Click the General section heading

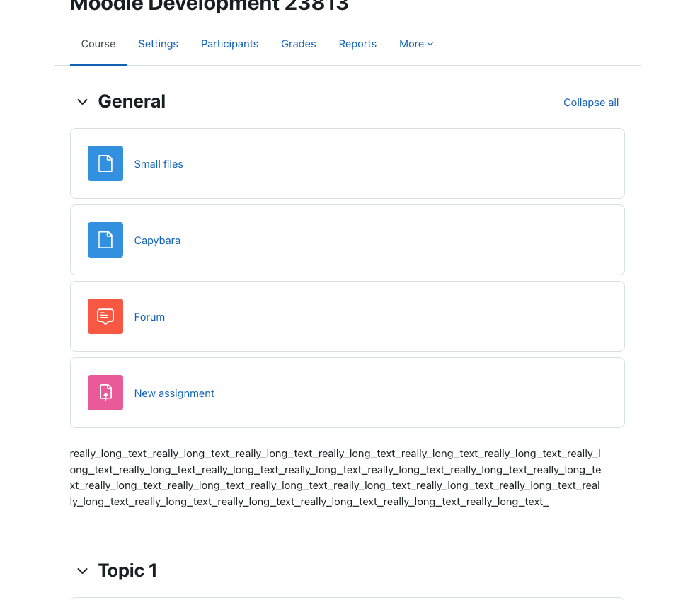[132, 101]
